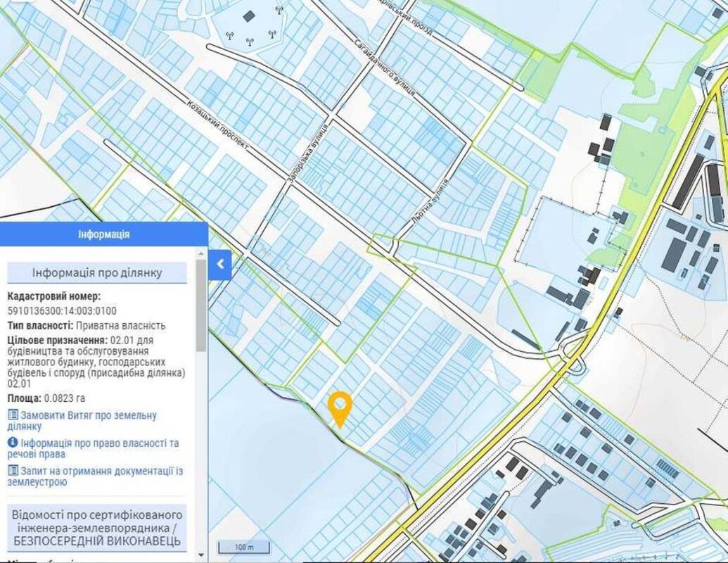Viewport: 728px width, 563px height.
Task: Click the document icon beside Запит на отримання
Action: tap(13, 471)
